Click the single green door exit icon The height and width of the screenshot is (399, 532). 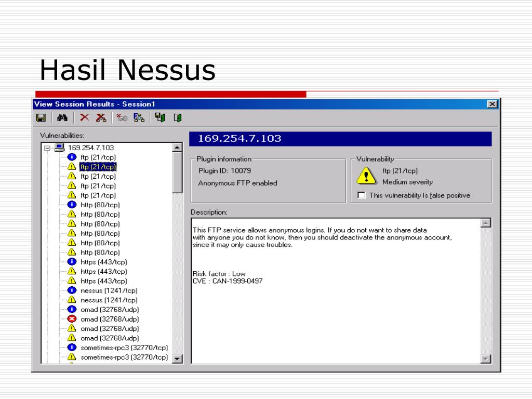pyautogui.click(x=178, y=118)
